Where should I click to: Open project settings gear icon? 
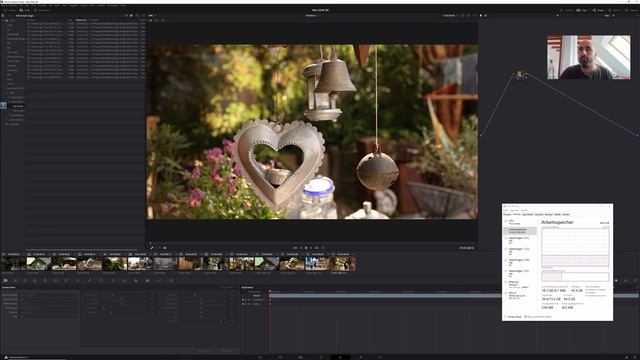tap(636, 357)
